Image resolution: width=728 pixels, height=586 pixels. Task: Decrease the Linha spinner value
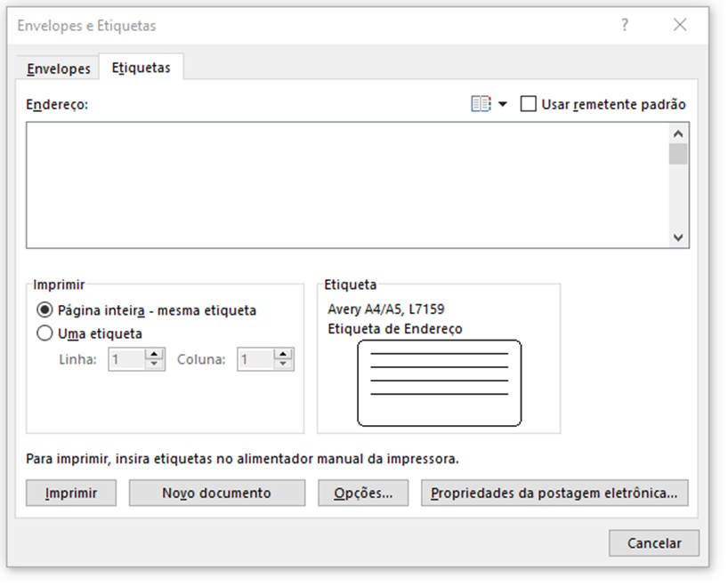(154, 365)
